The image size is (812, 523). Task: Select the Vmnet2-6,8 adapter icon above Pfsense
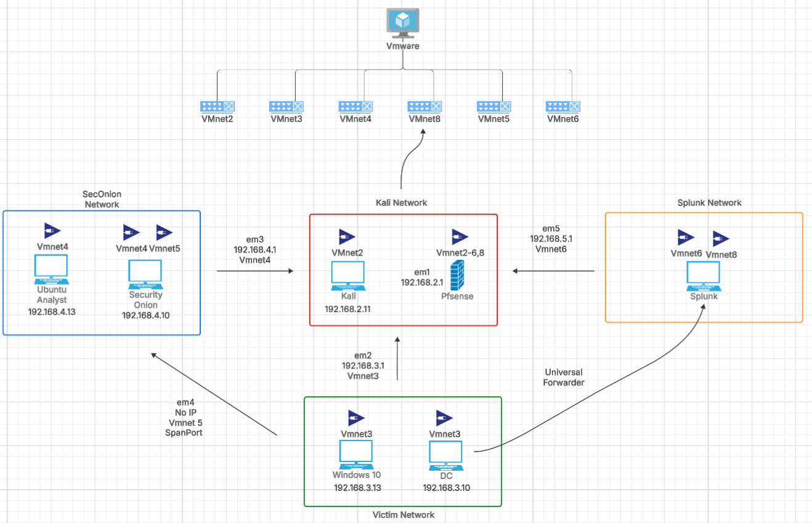click(460, 237)
